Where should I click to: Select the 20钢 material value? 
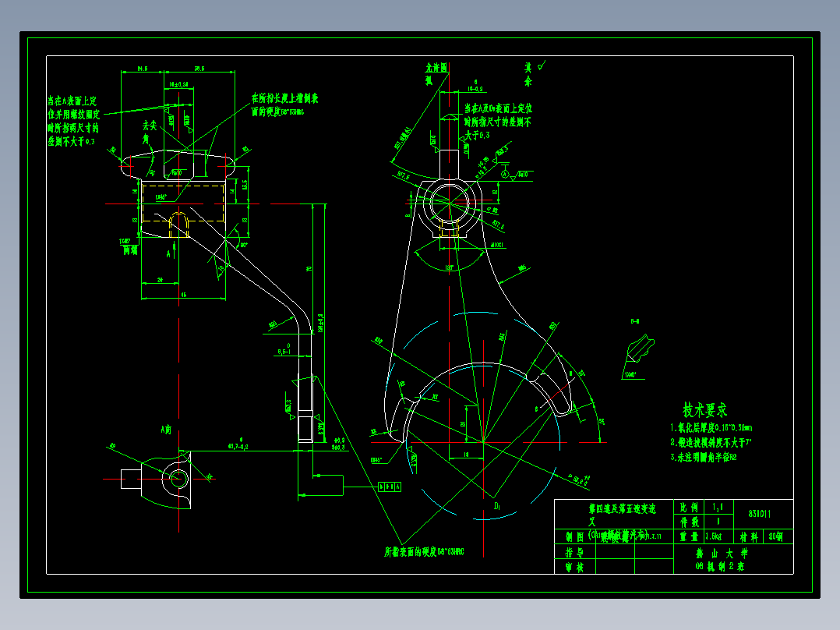click(776, 536)
